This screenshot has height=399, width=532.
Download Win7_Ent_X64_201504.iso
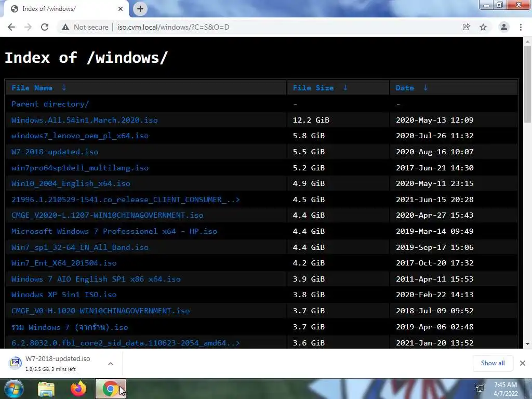click(x=64, y=263)
